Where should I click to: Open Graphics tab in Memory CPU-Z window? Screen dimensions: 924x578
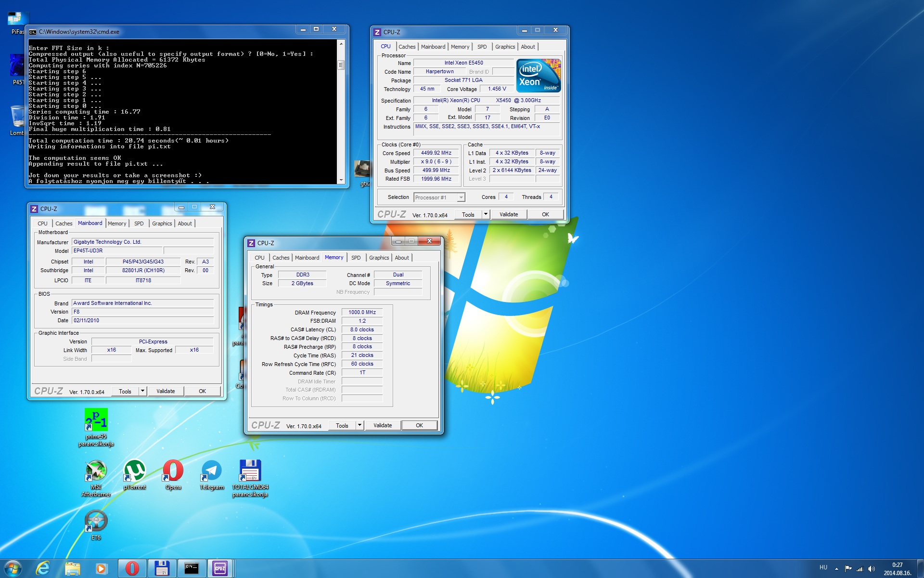379,258
